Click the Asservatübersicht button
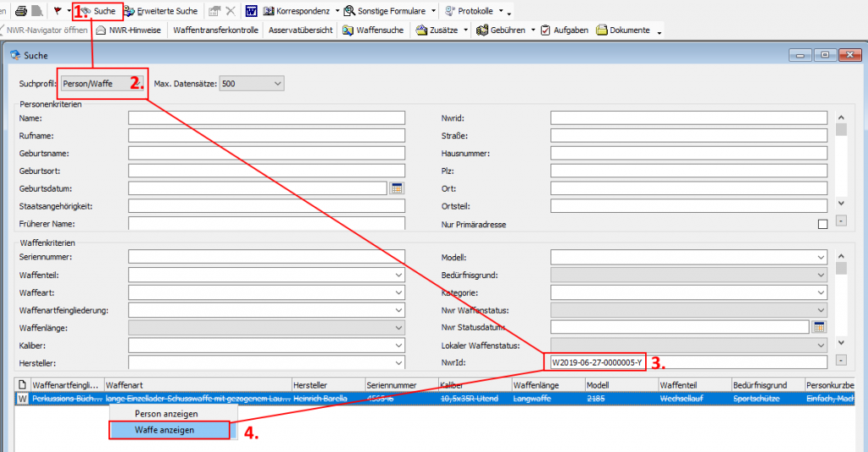 pos(300,30)
